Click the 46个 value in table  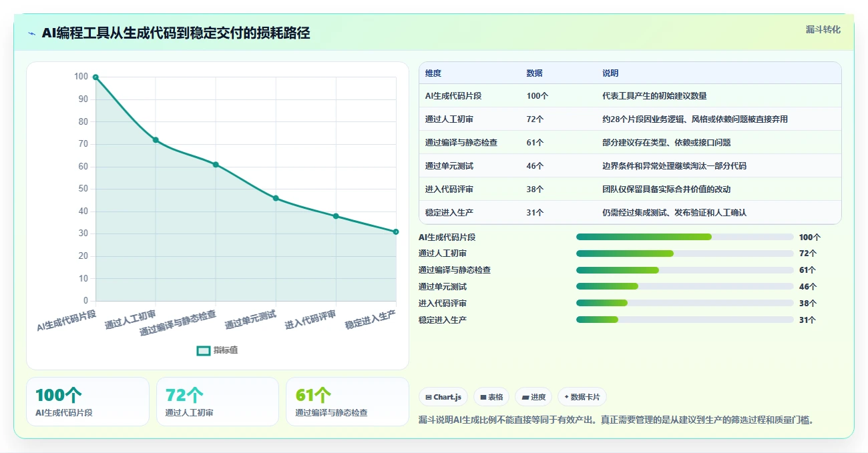coord(535,166)
